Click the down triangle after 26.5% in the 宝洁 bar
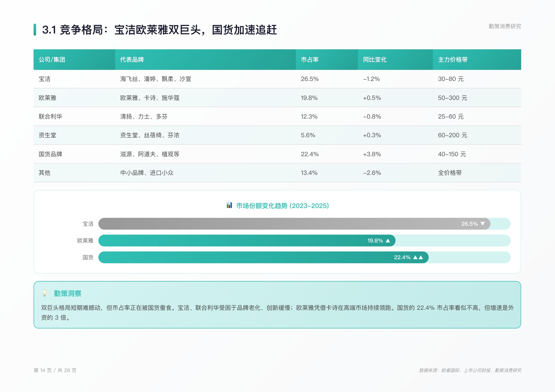The height and width of the screenshot is (392, 555). coord(483,224)
